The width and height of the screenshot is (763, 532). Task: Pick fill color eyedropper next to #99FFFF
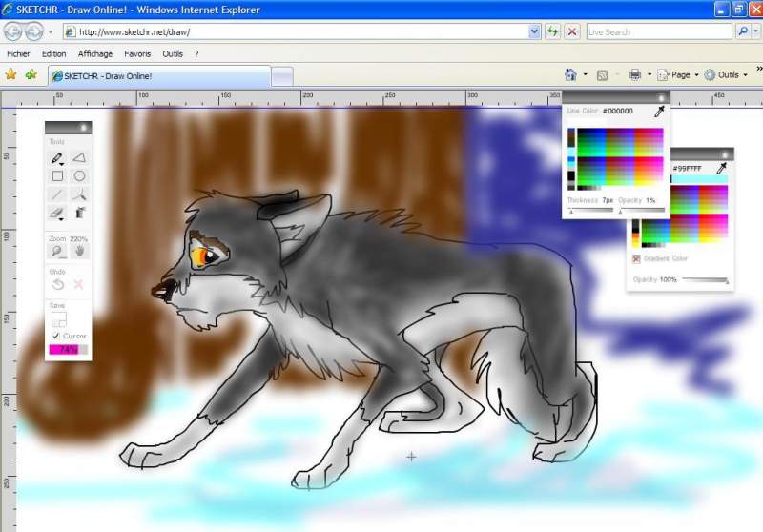(x=721, y=169)
